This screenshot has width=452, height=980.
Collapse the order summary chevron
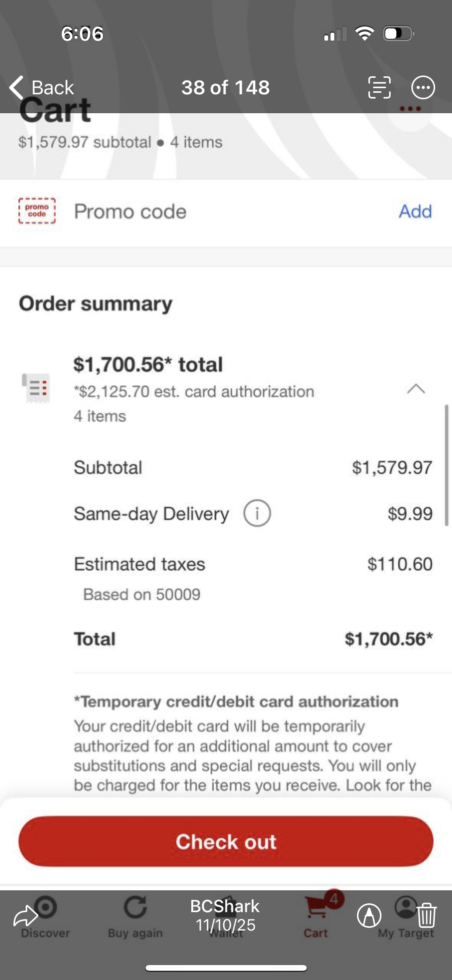(416, 389)
